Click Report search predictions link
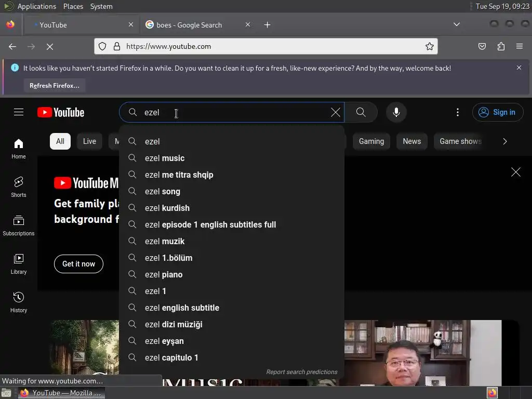532x399 pixels. [302, 372]
